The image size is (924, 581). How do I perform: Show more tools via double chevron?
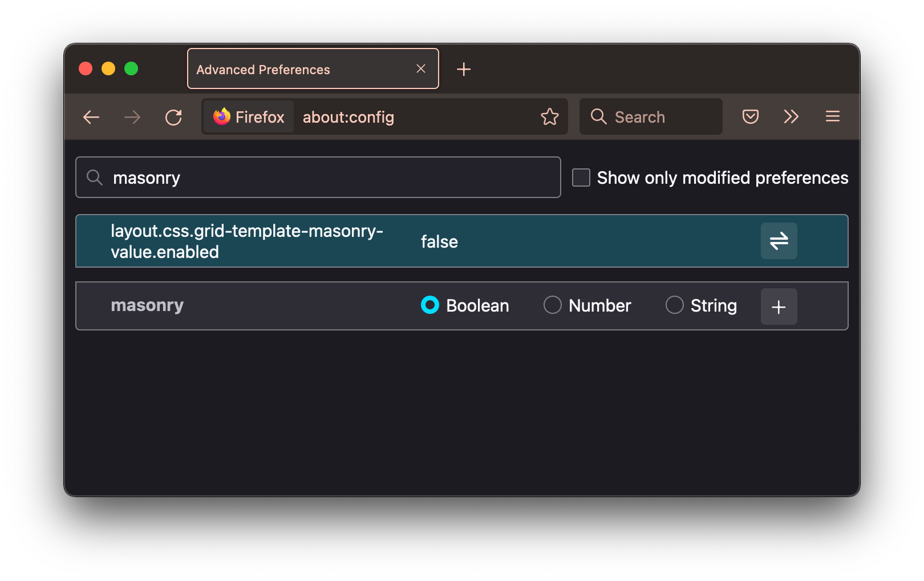[x=791, y=117]
